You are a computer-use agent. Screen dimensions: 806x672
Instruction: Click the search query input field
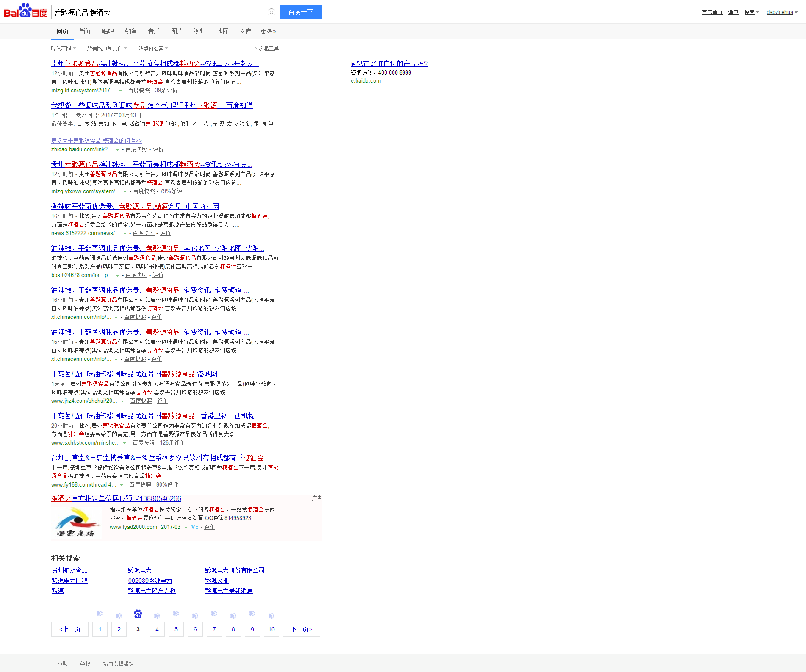tap(159, 12)
